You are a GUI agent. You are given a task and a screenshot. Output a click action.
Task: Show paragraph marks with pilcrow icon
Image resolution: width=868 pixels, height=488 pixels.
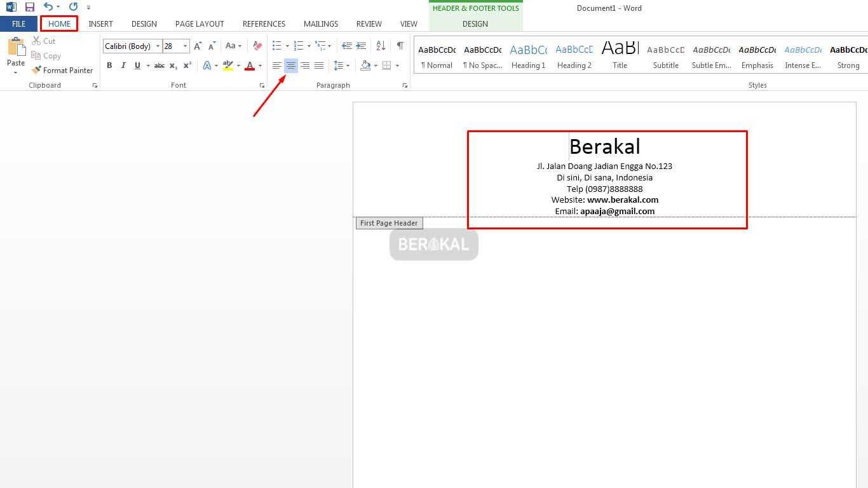[x=400, y=46]
